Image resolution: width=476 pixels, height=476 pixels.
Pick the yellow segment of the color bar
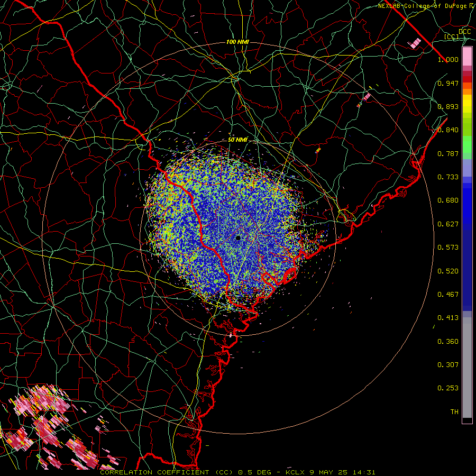point(467,104)
